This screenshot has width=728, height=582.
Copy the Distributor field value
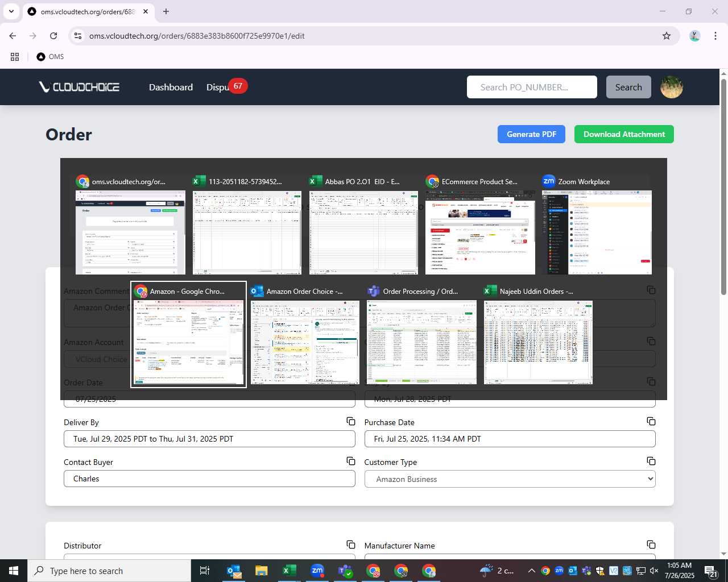(351, 544)
